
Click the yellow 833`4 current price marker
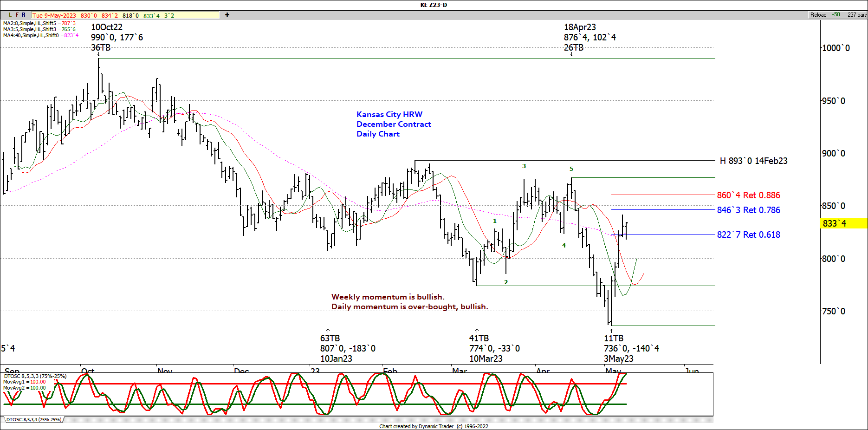point(843,223)
